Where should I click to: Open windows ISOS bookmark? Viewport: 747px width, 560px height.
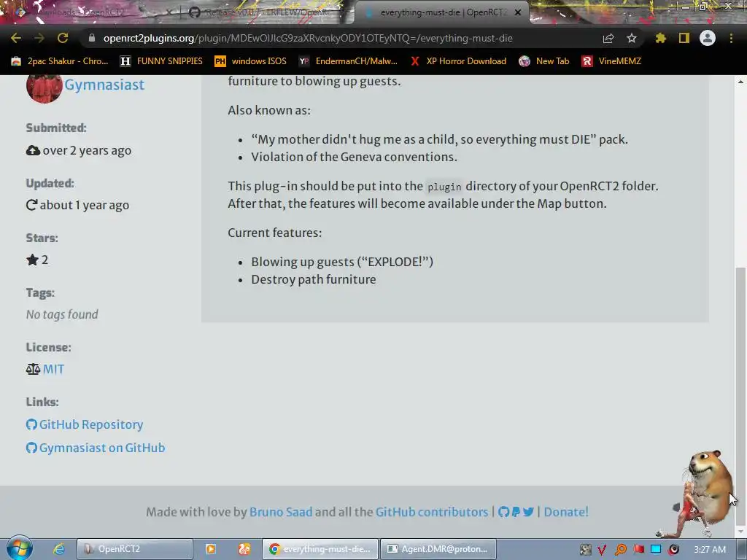[x=251, y=61]
